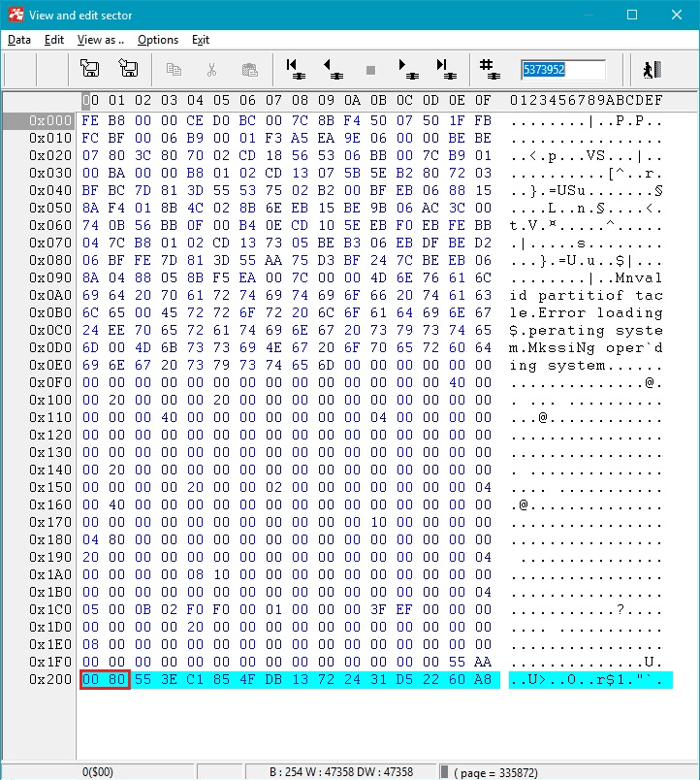Click highlighted ASCII '..U>..O..r$1."`.'
The height and width of the screenshot is (780, 700).
click(x=590, y=679)
